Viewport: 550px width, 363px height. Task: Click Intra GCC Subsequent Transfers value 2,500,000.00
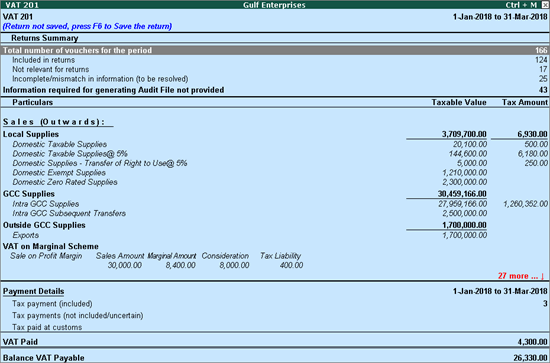[464, 213]
